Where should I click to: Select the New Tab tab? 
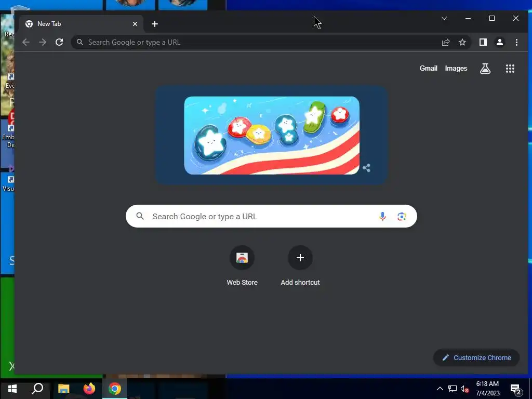tap(81, 24)
